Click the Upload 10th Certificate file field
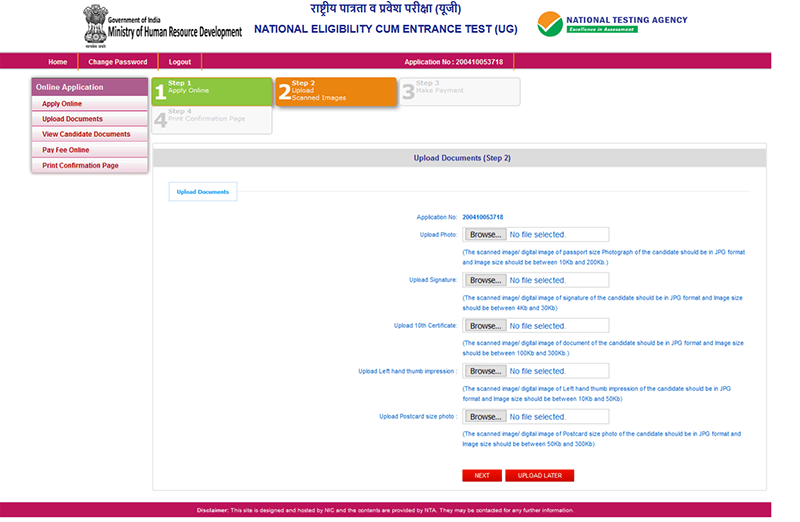Viewport: 800px width, 522px height. (536, 326)
